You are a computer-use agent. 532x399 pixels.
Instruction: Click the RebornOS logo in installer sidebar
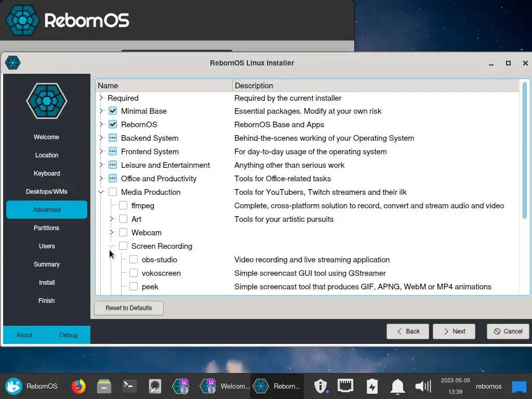[47, 101]
